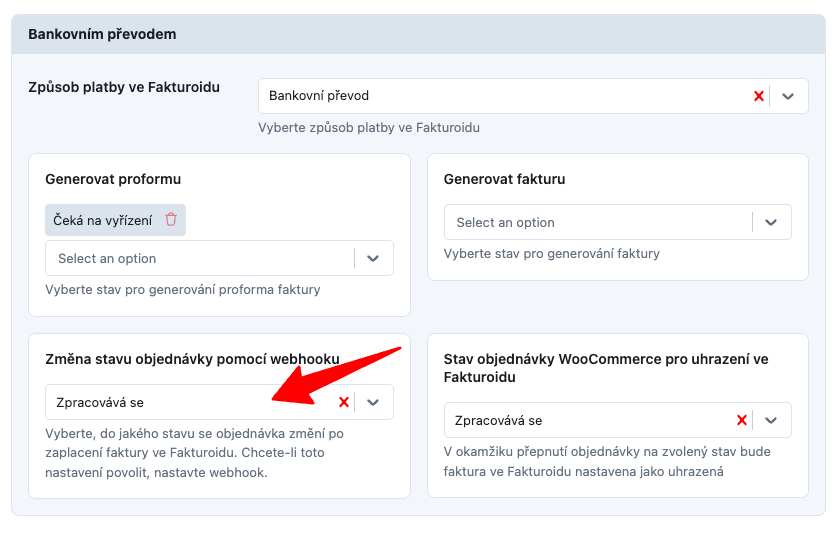Screen dimensions: 836x534
Task: Click the Select an option field under Generovat fakturu
Action: 595,222
